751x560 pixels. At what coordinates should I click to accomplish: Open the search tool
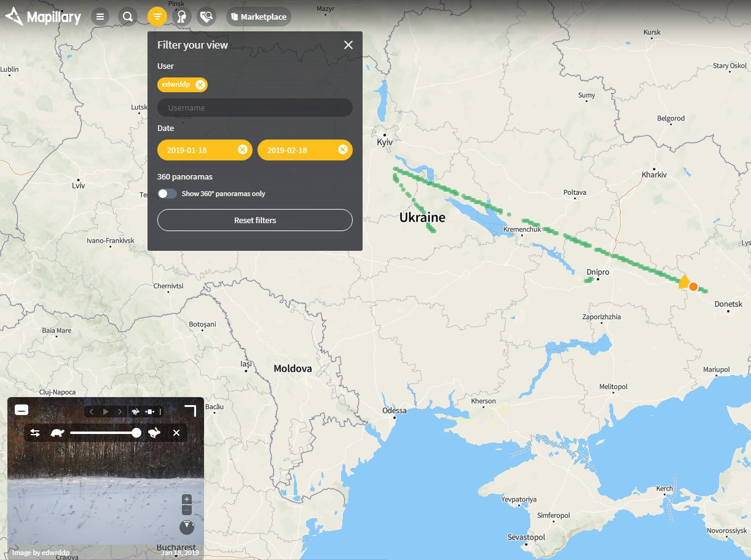coord(128,17)
